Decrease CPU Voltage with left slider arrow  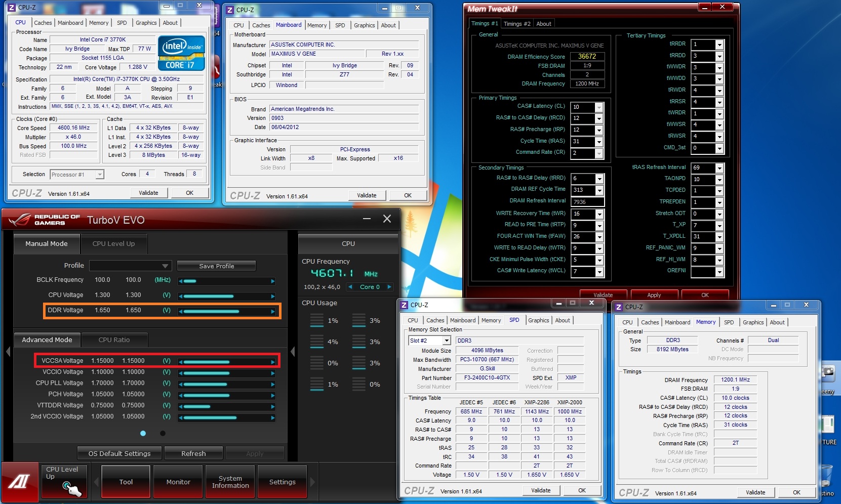[x=180, y=296]
